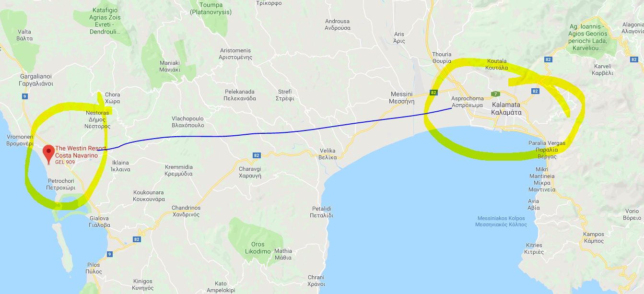Click the Asprochoma label at blue line end
The image size is (644, 294).
[468, 102]
